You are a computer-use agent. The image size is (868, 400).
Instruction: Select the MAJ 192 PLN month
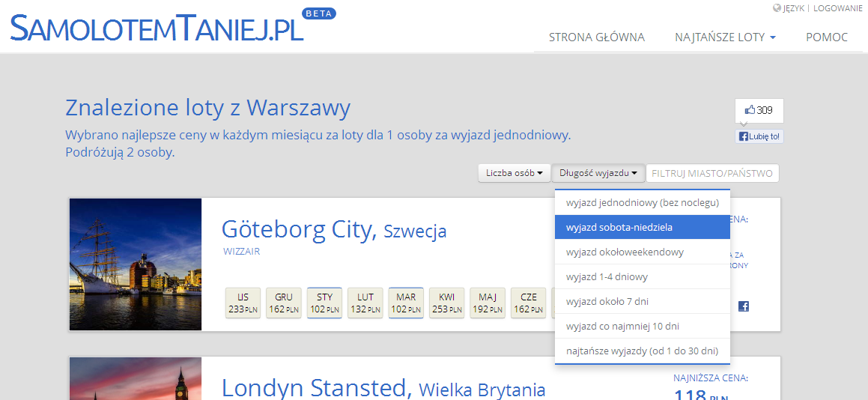click(x=488, y=303)
